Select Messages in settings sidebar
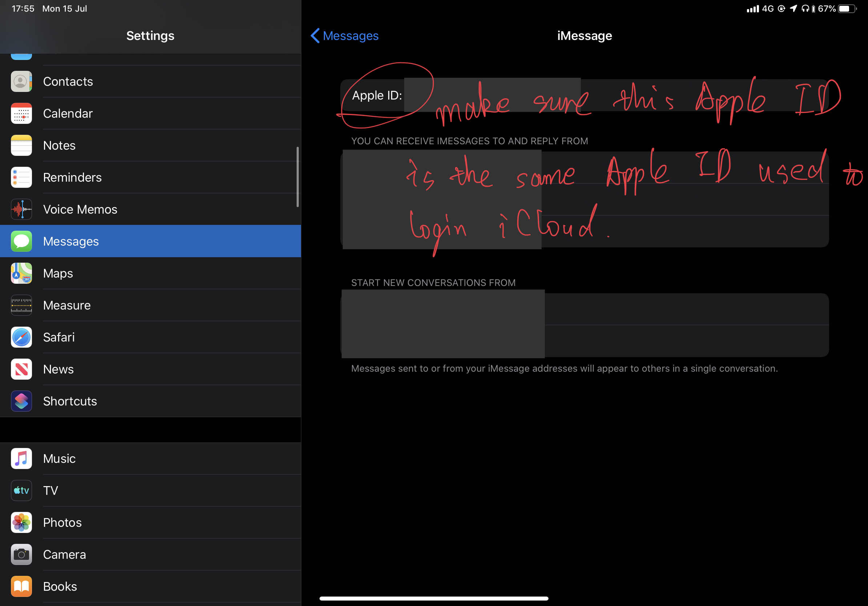The width and height of the screenshot is (868, 606). coord(150,241)
